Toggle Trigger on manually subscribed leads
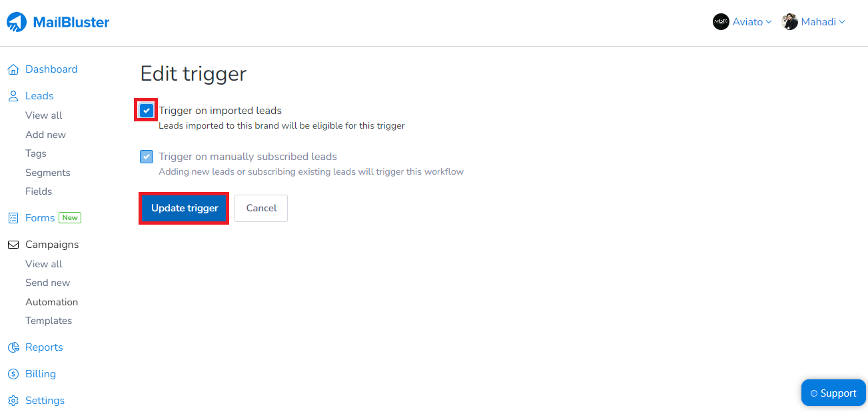The width and height of the screenshot is (868, 412). pos(146,156)
